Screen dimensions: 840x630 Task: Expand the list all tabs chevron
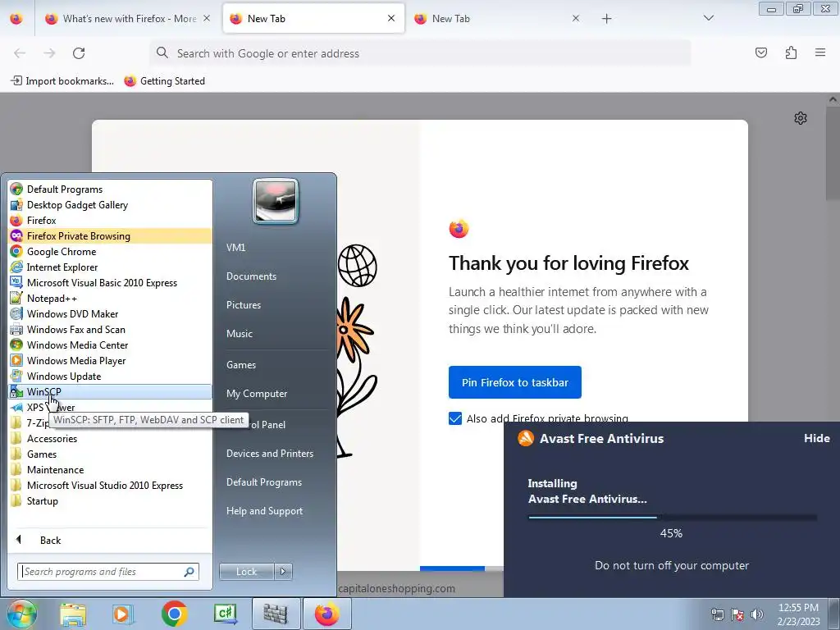click(708, 19)
